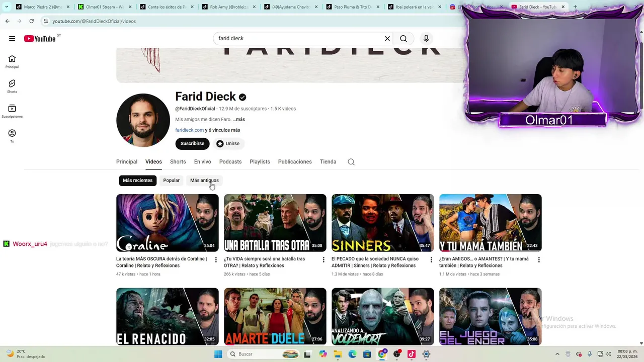Show the y 6 vínculos más links

click(x=222, y=130)
